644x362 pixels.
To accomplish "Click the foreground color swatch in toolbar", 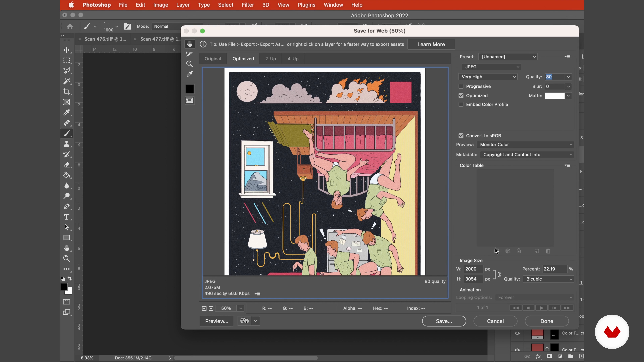I will (x=64, y=287).
